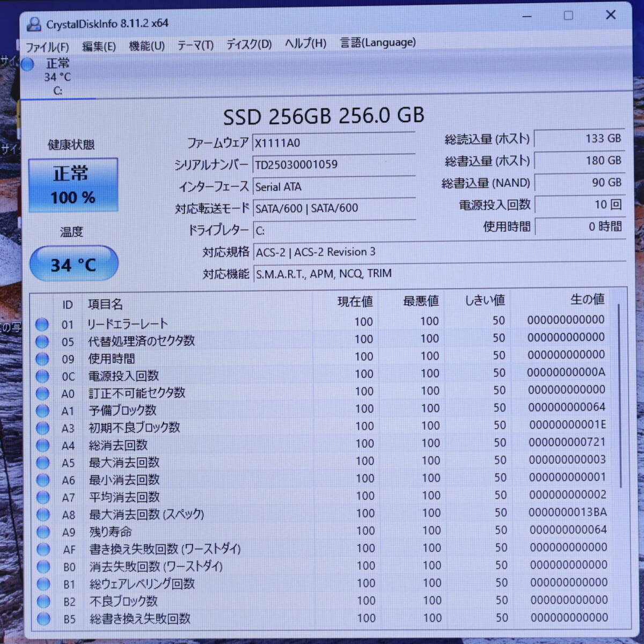Click status circle of row A9 残り寿命

coord(43,532)
